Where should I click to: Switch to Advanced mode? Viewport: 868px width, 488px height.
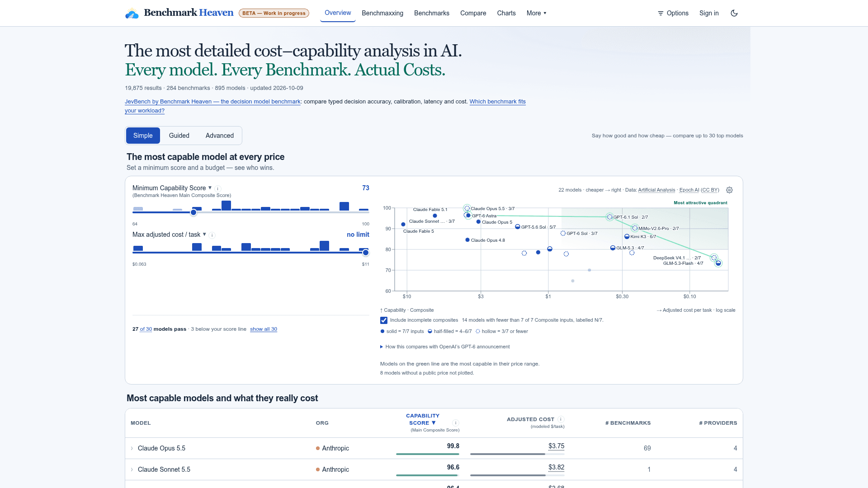pos(220,136)
